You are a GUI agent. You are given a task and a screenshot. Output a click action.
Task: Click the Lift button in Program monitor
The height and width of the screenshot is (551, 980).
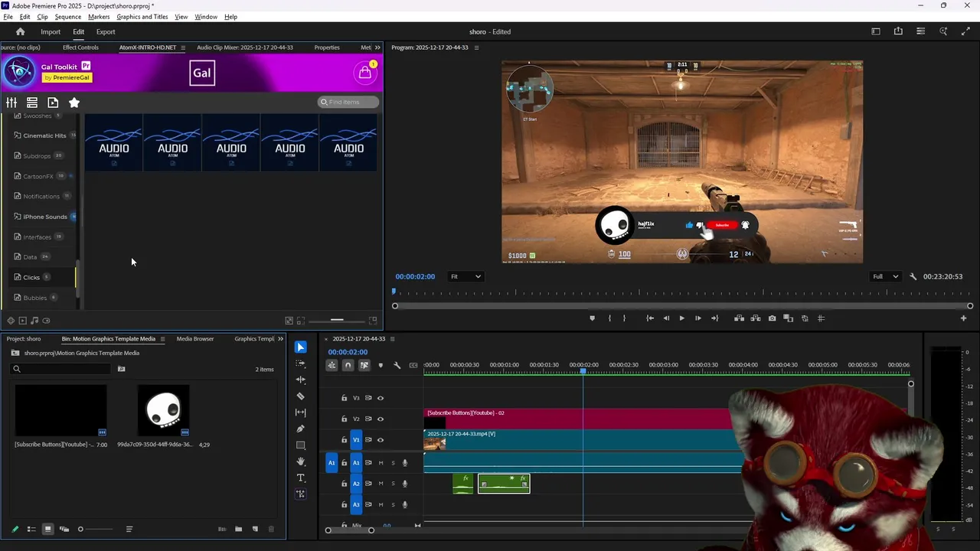pyautogui.click(x=739, y=318)
